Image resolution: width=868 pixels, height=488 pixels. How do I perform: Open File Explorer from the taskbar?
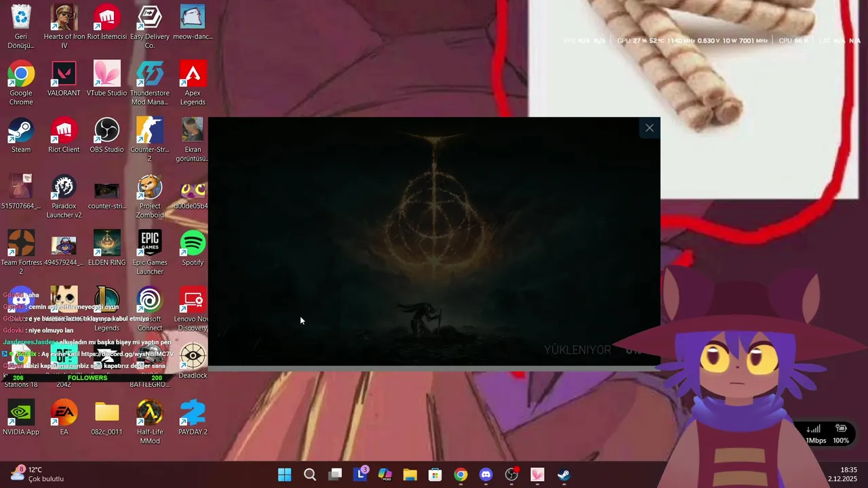(410, 474)
